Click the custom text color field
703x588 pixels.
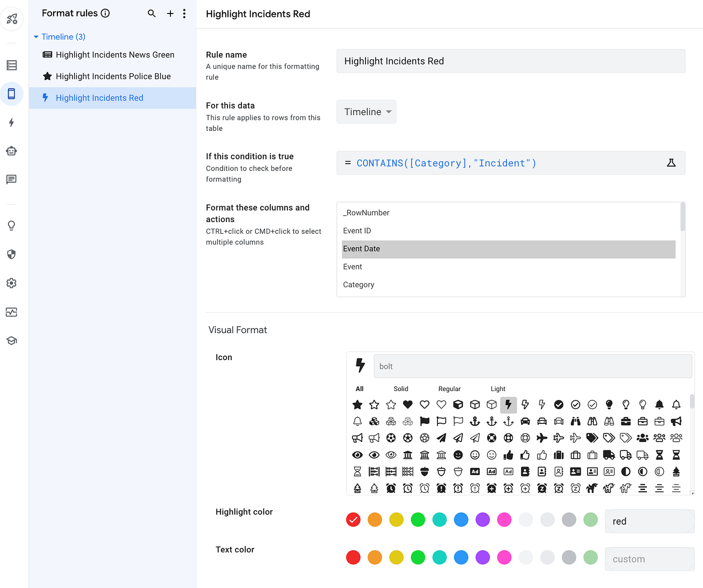[x=649, y=559]
